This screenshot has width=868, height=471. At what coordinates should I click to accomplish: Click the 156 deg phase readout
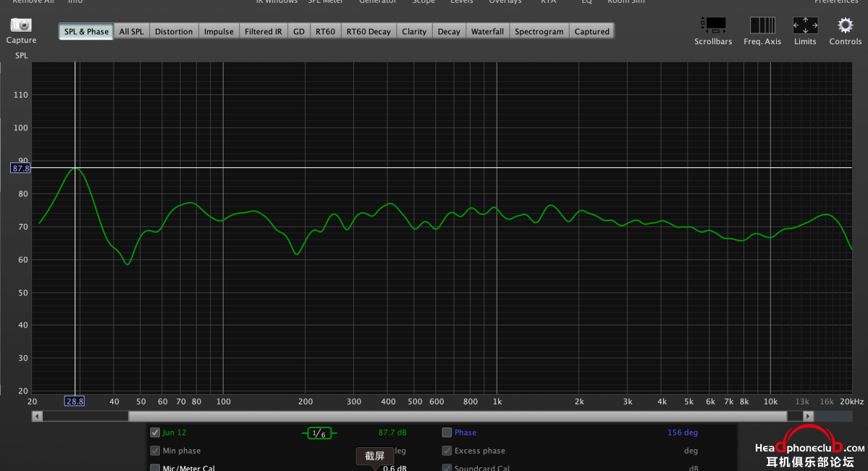(x=683, y=432)
